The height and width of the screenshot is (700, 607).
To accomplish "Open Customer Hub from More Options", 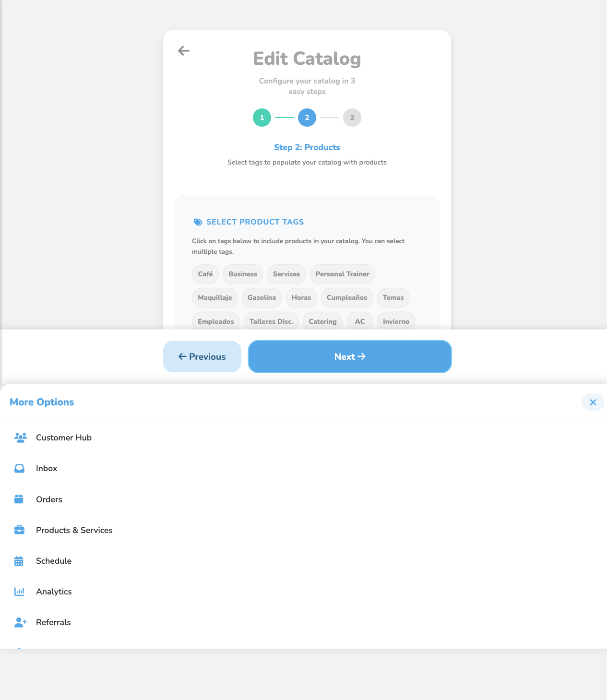I will 64,437.
